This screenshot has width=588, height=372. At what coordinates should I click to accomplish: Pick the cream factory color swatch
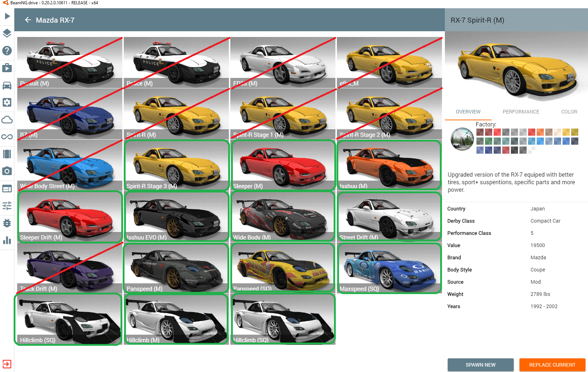click(x=558, y=132)
